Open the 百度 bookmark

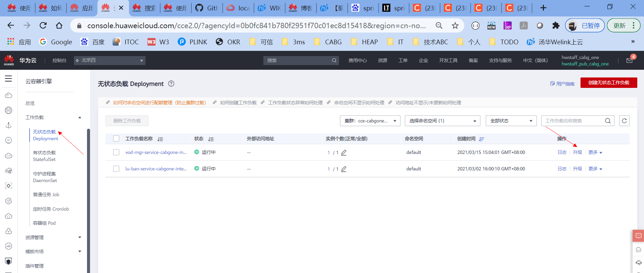coord(93,42)
